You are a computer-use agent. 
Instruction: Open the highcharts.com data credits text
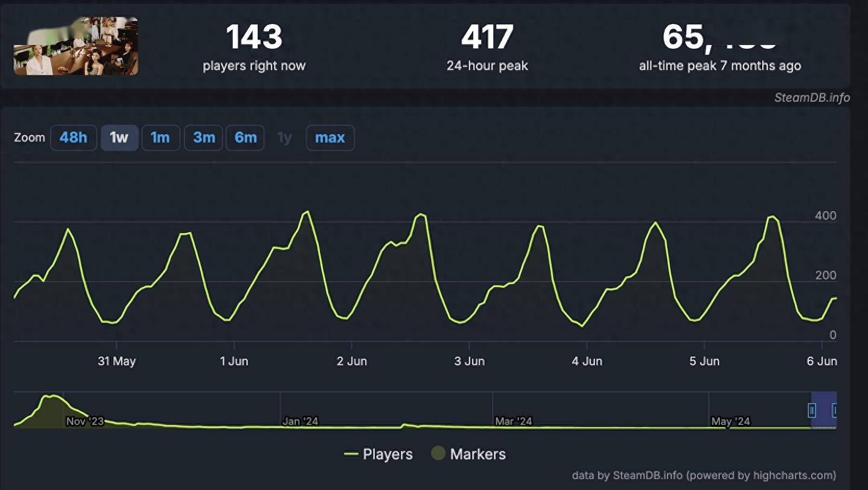coord(704,475)
